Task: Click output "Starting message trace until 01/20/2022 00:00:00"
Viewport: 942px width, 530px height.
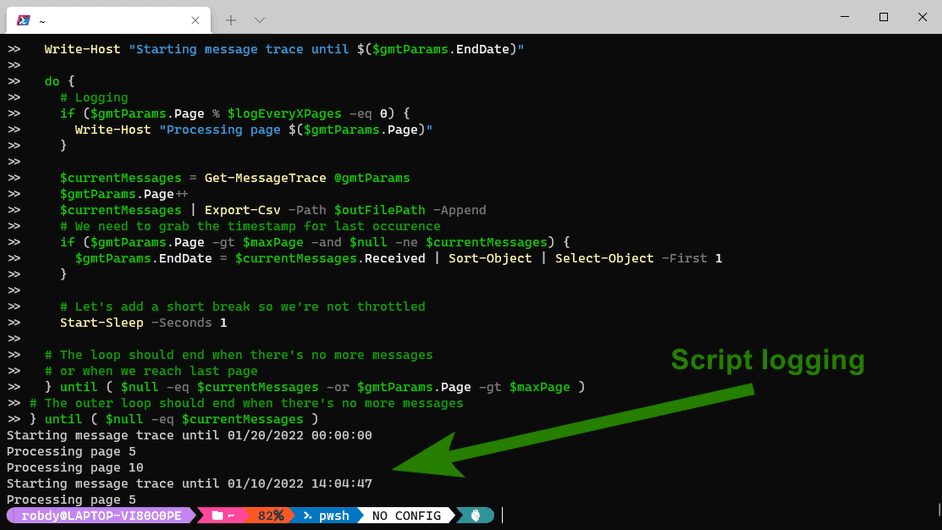Action: point(189,435)
